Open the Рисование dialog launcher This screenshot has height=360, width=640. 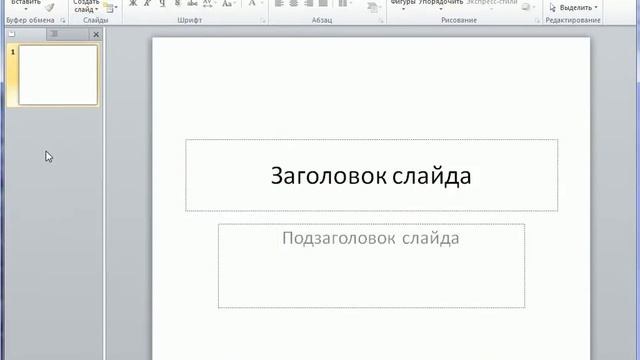pos(538,20)
